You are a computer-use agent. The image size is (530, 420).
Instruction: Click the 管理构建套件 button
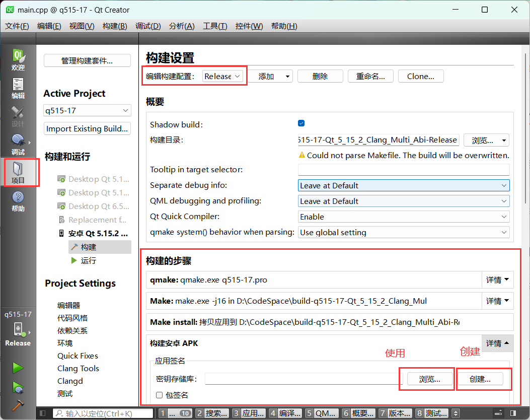tap(87, 60)
